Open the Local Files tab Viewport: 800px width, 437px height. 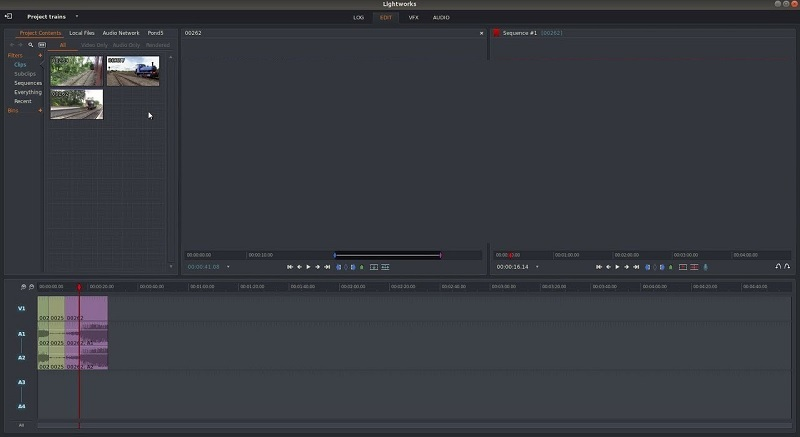click(x=82, y=33)
